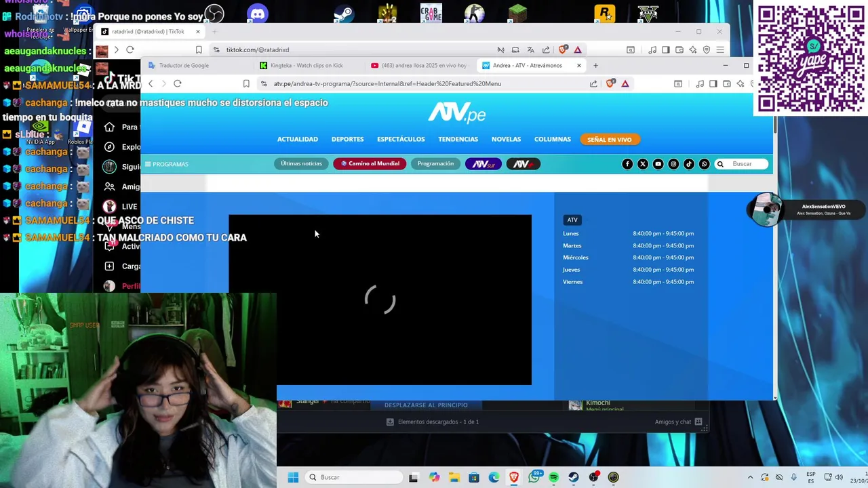This screenshot has height=488, width=868.
Task: Open the ESPECTÁCULOS menu
Action: point(401,139)
